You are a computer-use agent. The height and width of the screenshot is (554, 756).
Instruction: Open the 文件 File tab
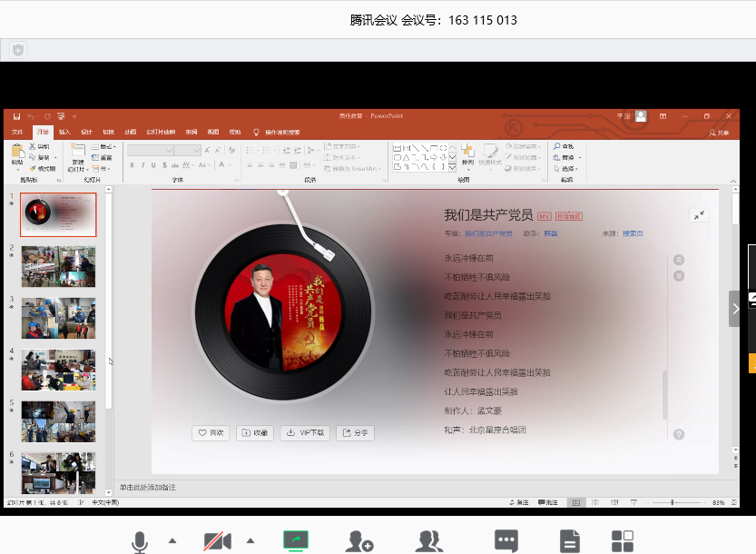pos(17,132)
